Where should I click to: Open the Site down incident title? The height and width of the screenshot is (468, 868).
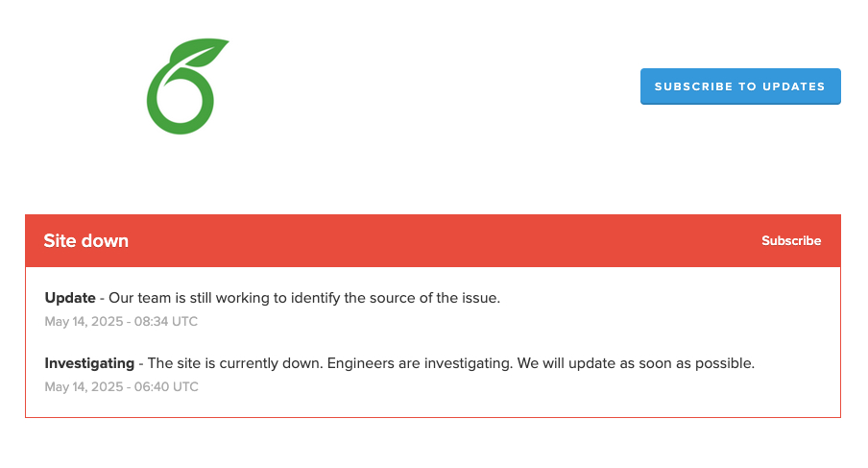(86, 241)
